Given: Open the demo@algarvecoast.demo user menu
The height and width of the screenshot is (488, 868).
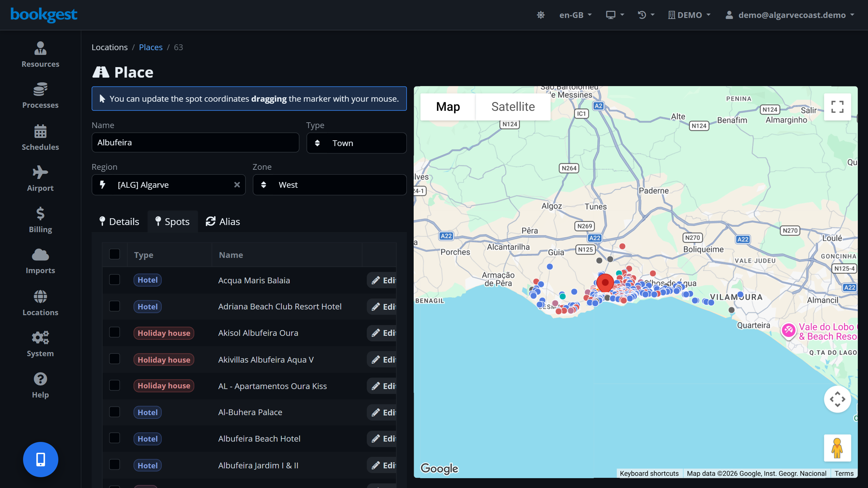Looking at the screenshot, I should [x=790, y=15].
